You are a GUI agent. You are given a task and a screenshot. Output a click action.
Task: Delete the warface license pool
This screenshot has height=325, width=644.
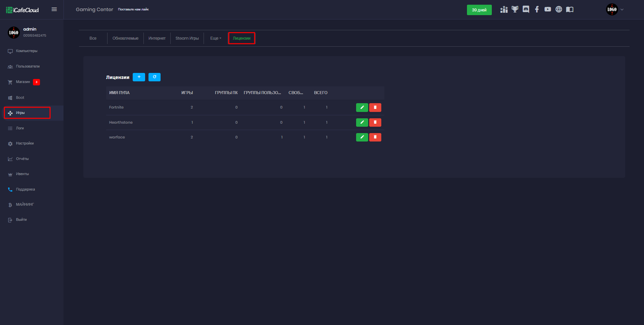[x=375, y=137]
